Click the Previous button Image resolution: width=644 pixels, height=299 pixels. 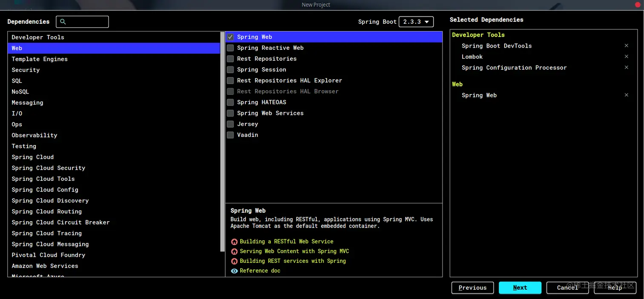click(x=472, y=288)
